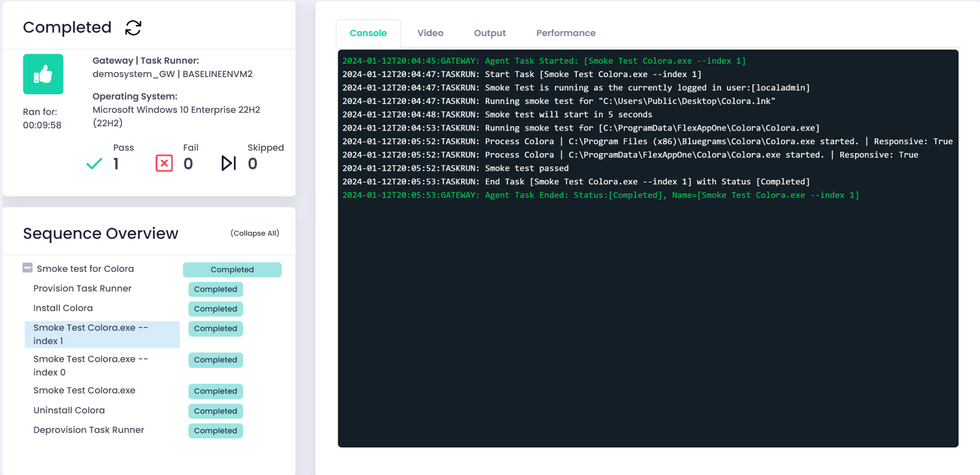Open the Video tab
Screen dimensions: 980x475
pyautogui.click(x=430, y=33)
